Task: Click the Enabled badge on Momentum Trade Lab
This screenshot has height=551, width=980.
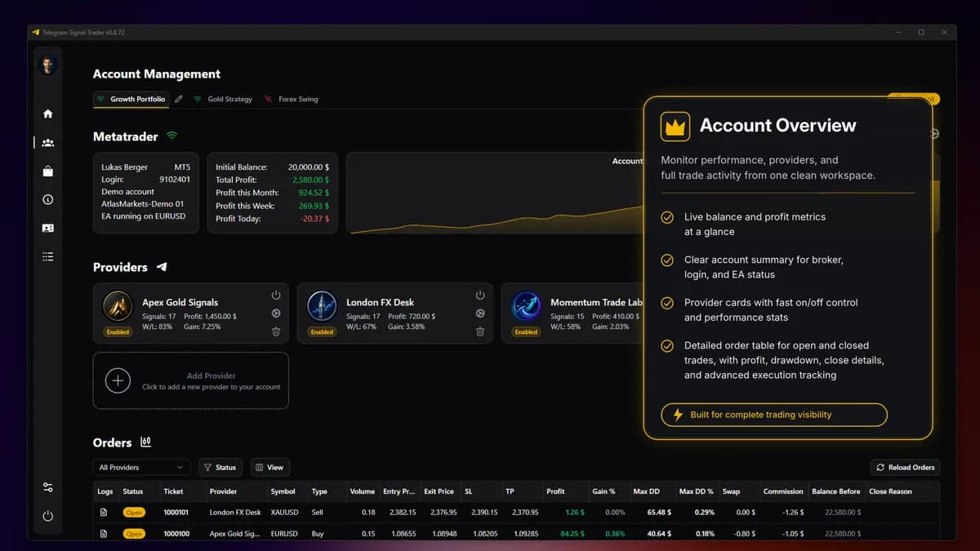Action: (526, 332)
